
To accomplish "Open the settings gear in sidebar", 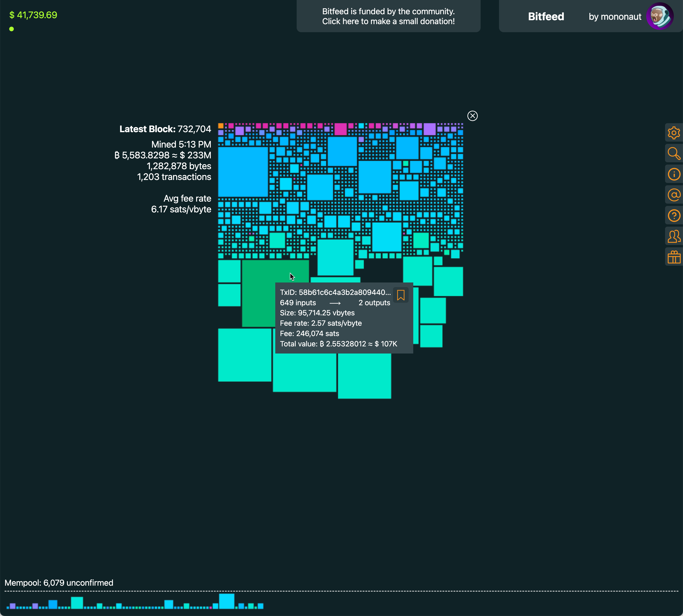I will [x=674, y=133].
